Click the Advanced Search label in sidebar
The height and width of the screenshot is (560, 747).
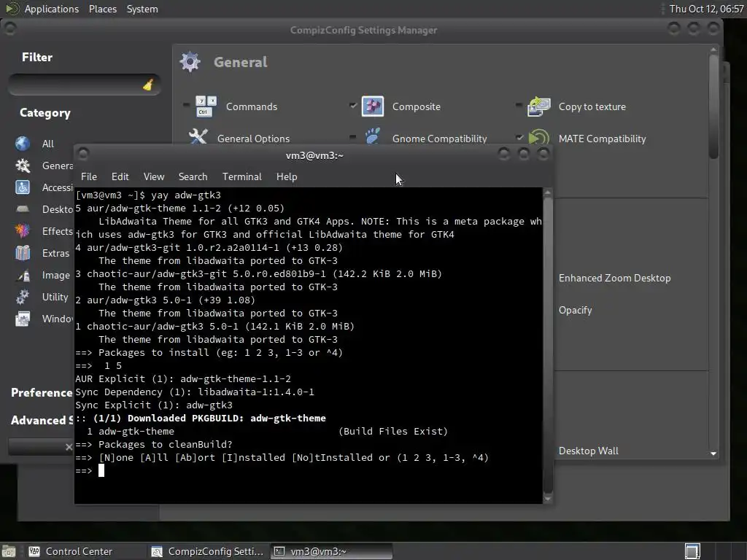point(42,421)
